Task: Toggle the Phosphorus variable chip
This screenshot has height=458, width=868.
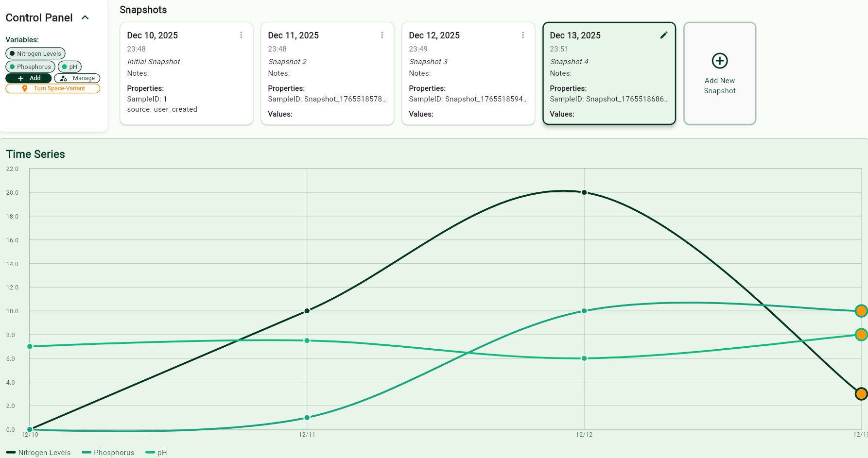Action: [x=30, y=67]
